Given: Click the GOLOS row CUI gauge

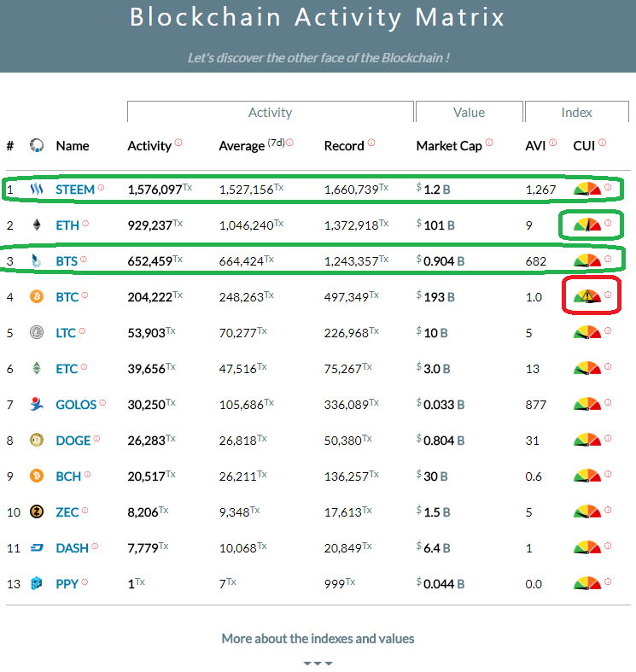Looking at the screenshot, I should [x=587, y=404].
